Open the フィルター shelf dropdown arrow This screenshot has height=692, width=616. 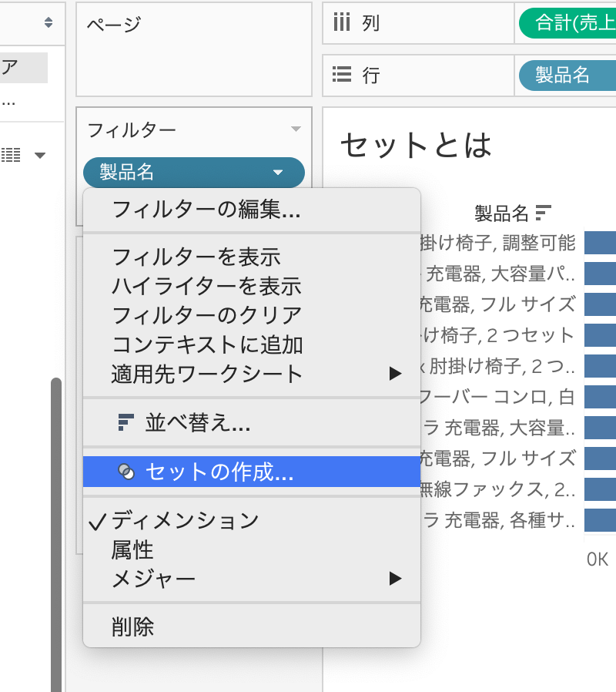(296, 129)
